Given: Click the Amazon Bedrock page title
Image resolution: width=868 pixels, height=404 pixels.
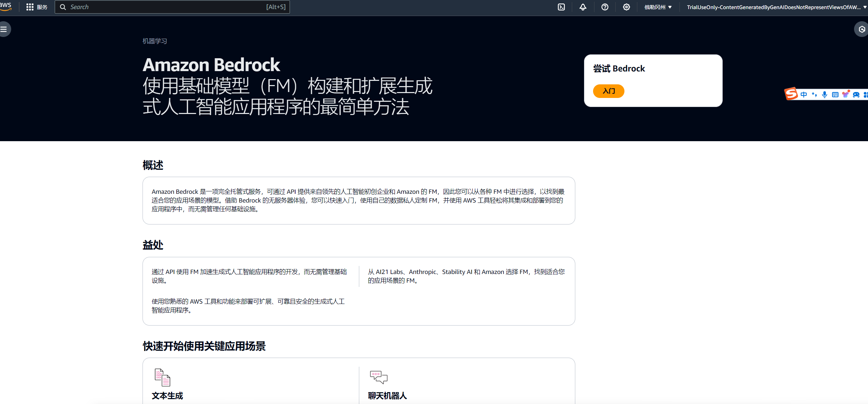Looking at the screenshot, I should 211,65.
